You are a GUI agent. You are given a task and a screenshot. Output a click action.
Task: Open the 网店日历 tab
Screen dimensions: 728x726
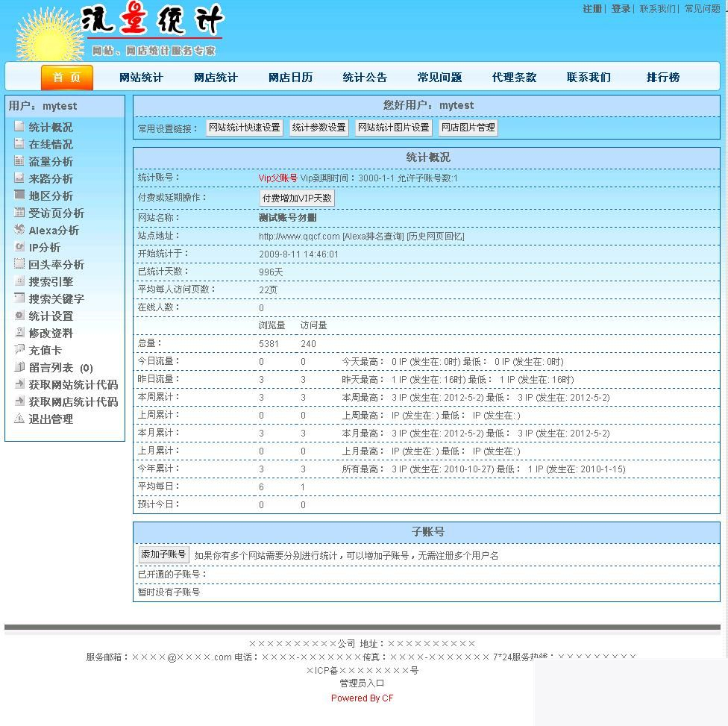(289, 77)
